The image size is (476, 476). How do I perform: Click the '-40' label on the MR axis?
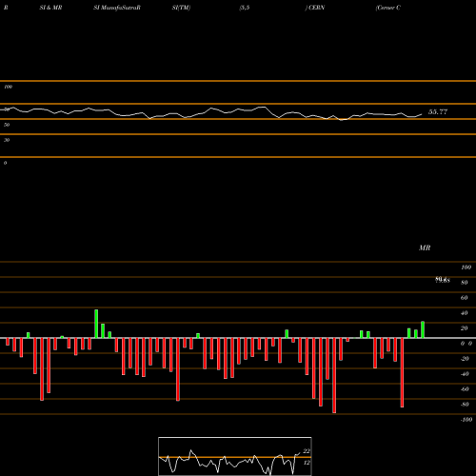pyautogui.click(x=465, y=374)
